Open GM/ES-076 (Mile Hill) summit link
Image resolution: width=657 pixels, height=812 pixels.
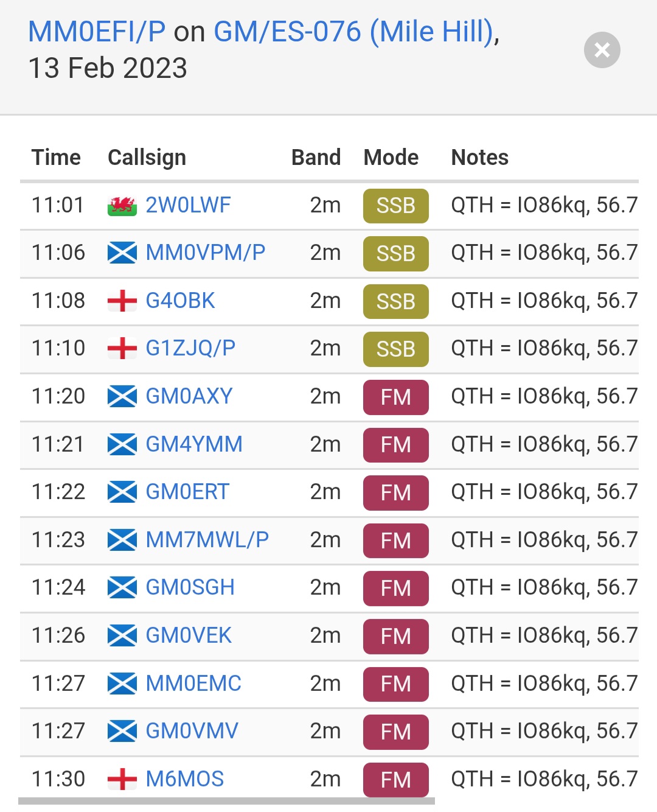point(353,32)
